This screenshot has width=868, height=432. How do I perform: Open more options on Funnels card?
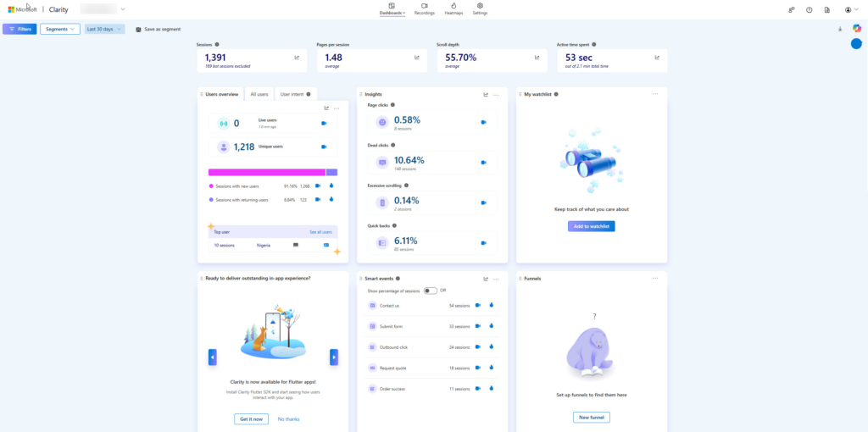[x=655, y=278]
